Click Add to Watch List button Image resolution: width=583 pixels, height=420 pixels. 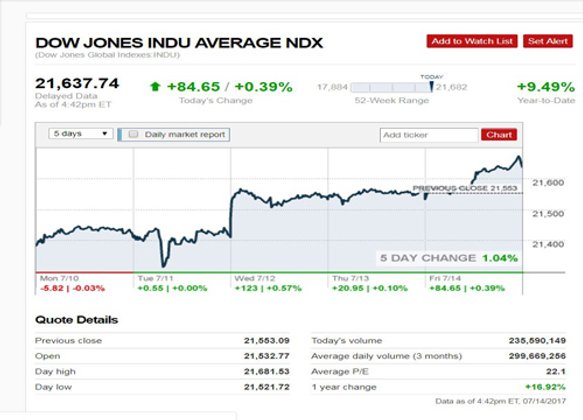click(x=472, y=41)
